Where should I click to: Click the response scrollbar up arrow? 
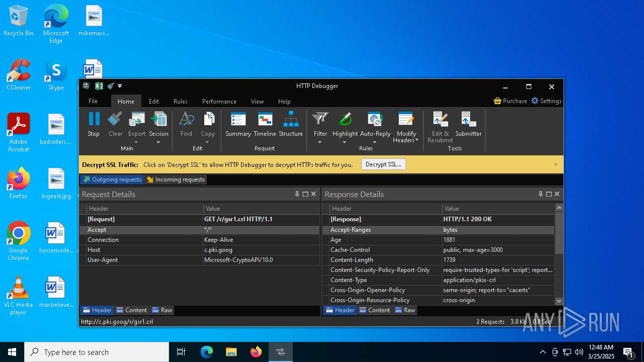coord(559,207)
